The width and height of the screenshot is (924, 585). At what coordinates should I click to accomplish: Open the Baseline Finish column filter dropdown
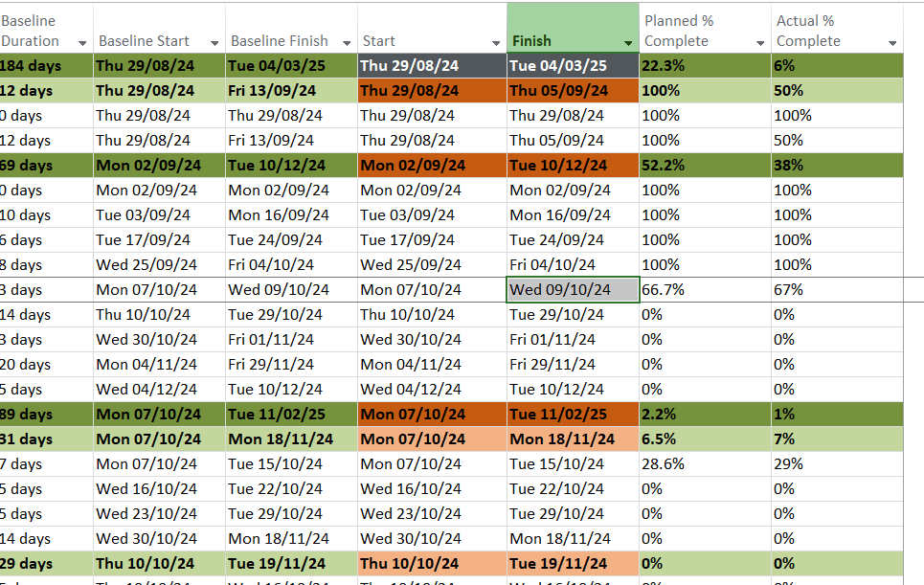pos(347,43)
